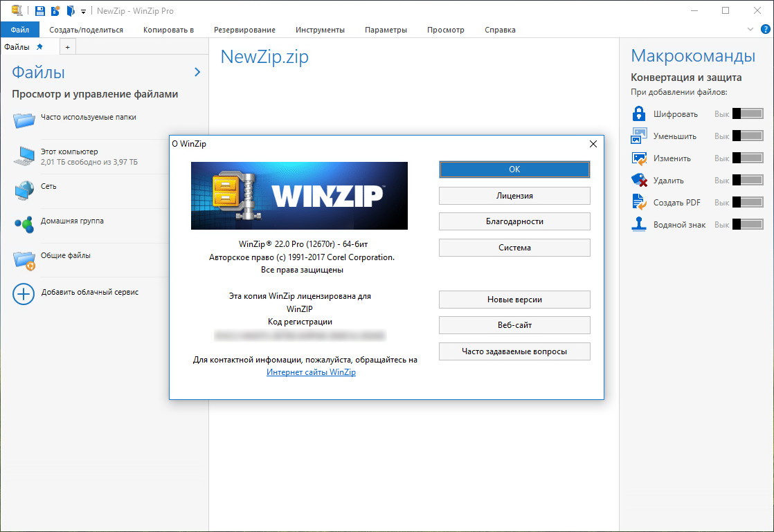Select the Сеть entry text
Viewport: 774px width, 532px height.
(48, 186)
